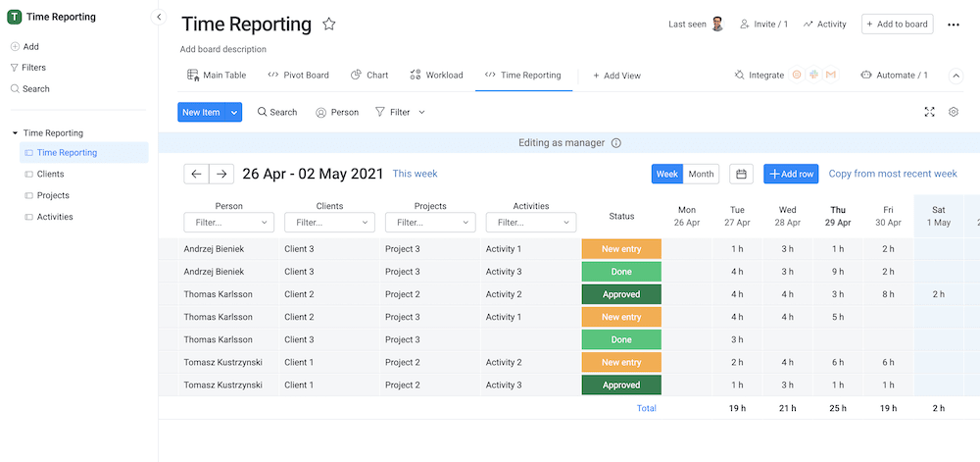The width and height of the screenshot is (980, 462).
Task: Click the Add to board button
Action: pyautogui.click(x=898, y=24)
